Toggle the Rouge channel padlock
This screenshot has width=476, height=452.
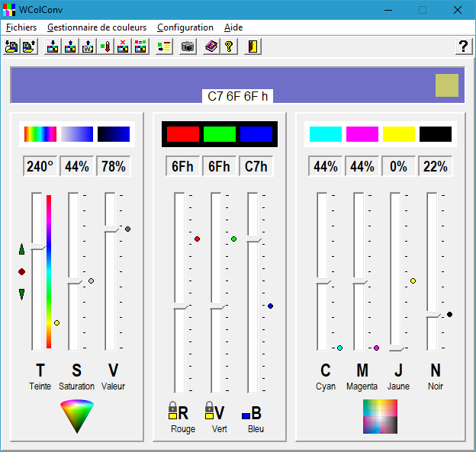pyautogui.click(x=172, y=411)
